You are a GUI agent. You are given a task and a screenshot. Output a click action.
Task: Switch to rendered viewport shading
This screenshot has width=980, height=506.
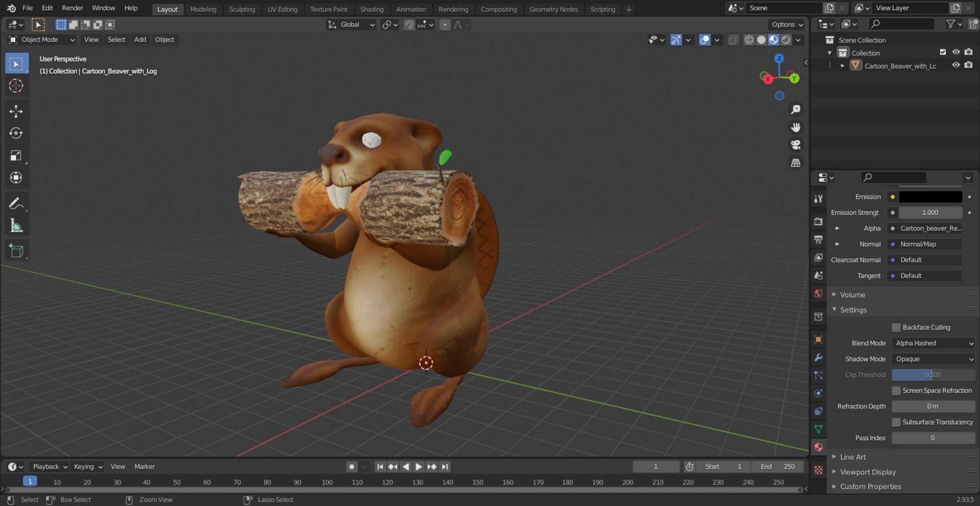(786, 40)
